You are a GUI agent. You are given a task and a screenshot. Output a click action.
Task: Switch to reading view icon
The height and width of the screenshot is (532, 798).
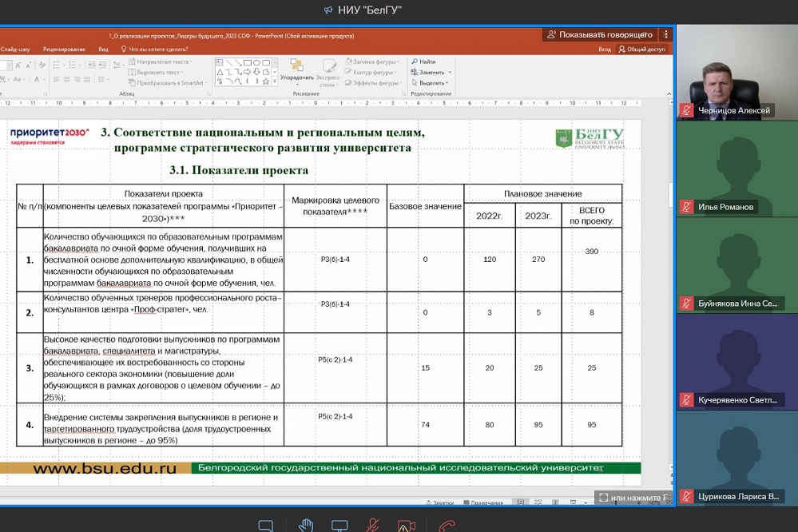click(555, 502)
